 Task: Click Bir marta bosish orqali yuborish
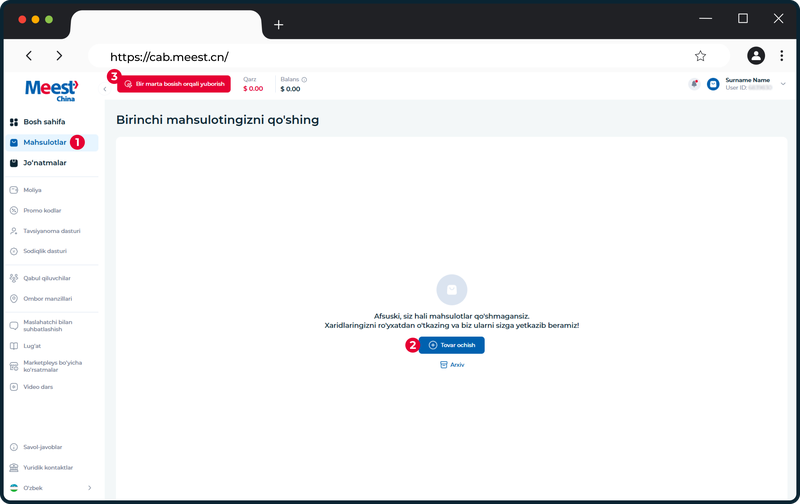[x=174, y=84]
